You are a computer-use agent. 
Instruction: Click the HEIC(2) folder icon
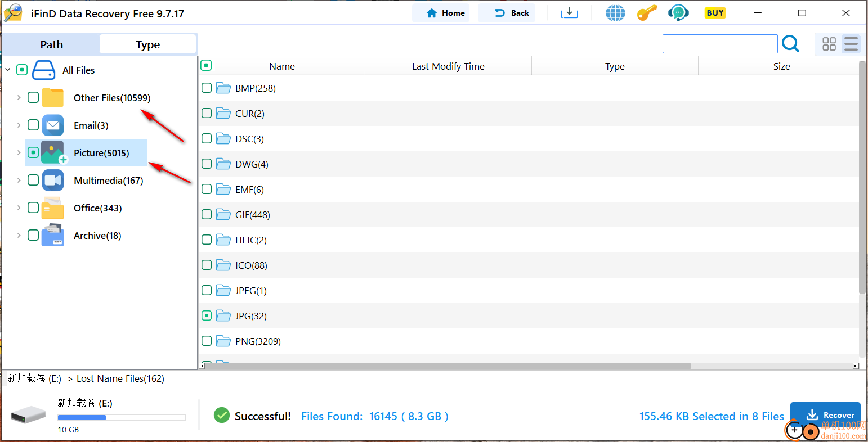223,240
